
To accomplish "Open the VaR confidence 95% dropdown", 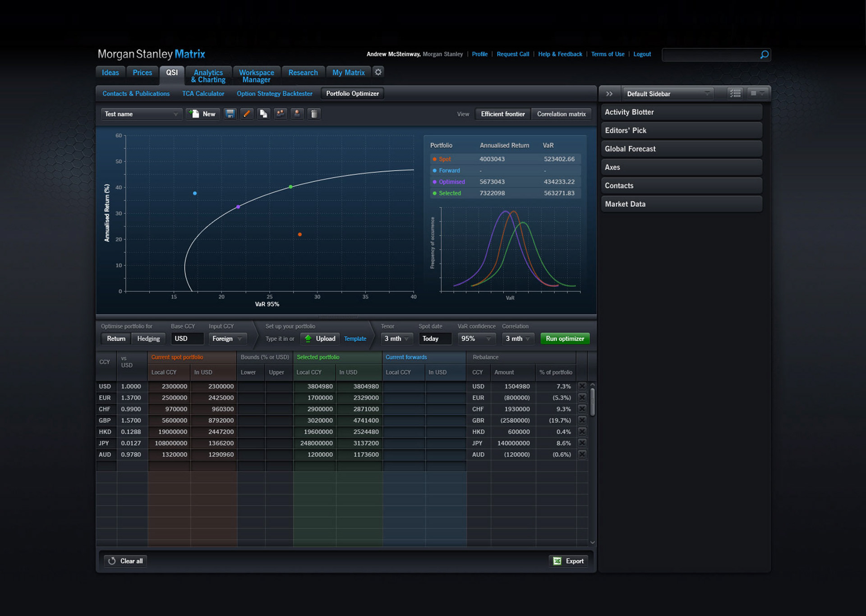I will pyautogui.click(x=476, y=339).
